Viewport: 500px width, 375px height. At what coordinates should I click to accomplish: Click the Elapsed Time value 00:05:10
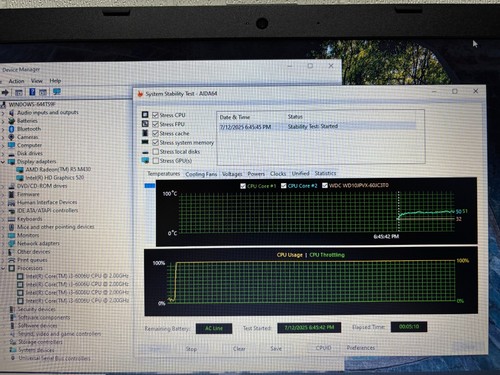(x=409, y=327)
